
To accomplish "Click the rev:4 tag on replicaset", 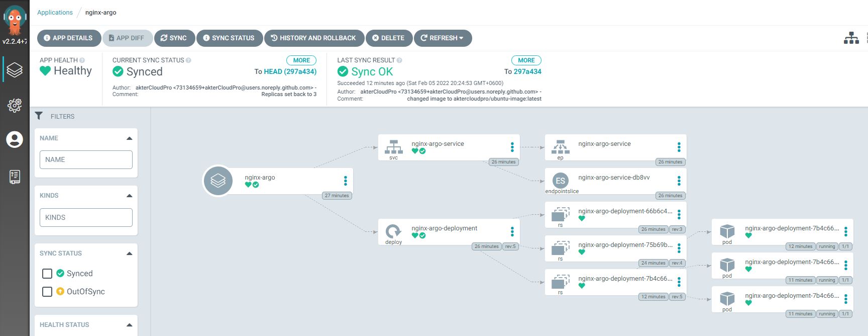I will pos(677,263).
